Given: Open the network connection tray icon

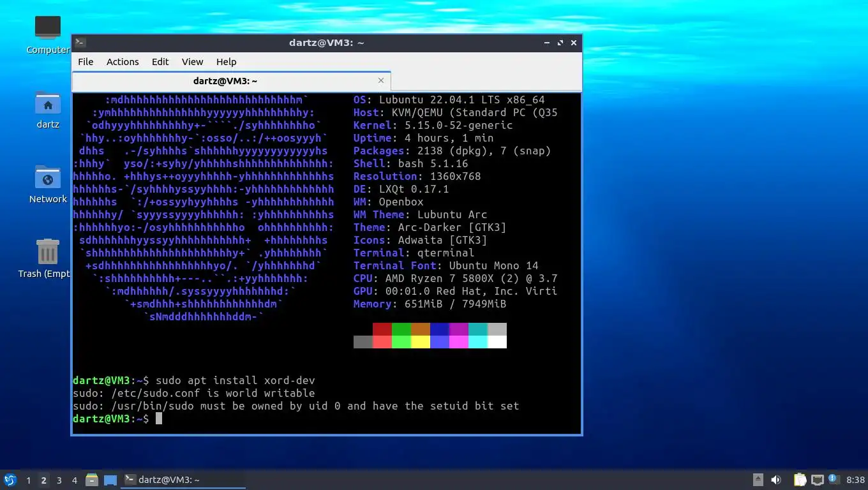Looking at the screenshot, I should [x=817, y=480].
